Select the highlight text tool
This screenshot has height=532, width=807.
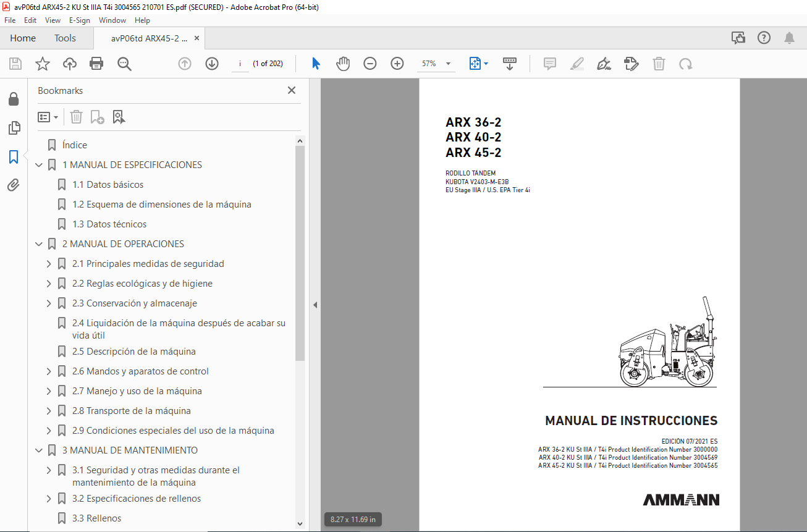[577, 64]
